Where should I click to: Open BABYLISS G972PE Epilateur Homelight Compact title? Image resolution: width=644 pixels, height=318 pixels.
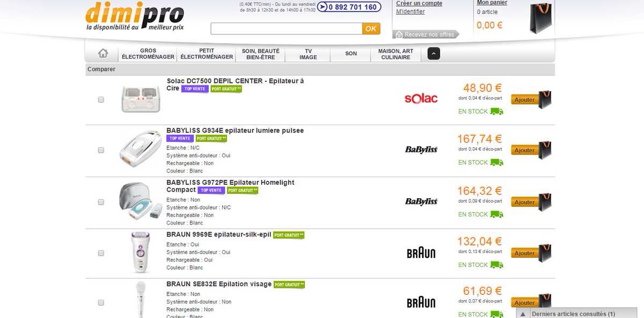coord(230,186)
